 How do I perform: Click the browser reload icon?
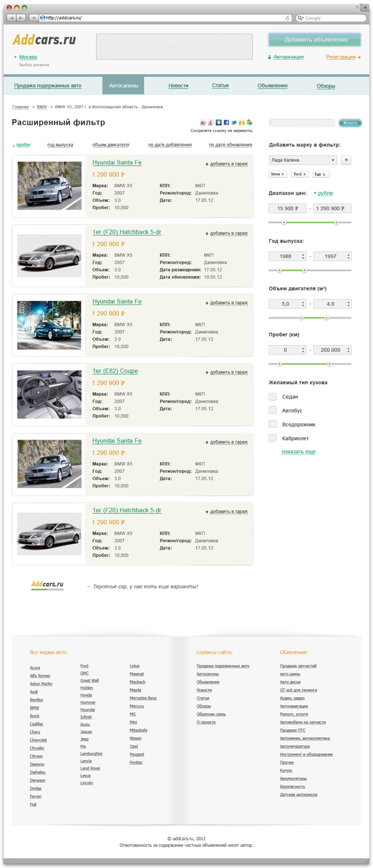287,18
